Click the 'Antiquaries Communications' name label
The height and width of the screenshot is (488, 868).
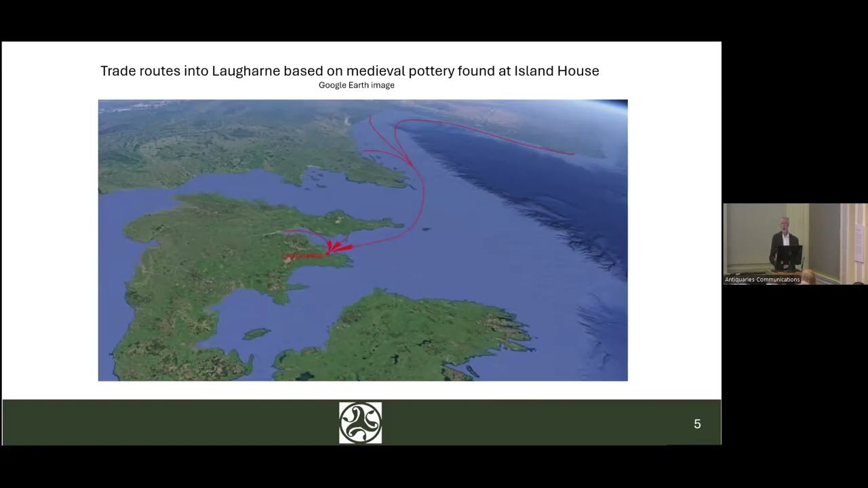click(x=762, y=279)
